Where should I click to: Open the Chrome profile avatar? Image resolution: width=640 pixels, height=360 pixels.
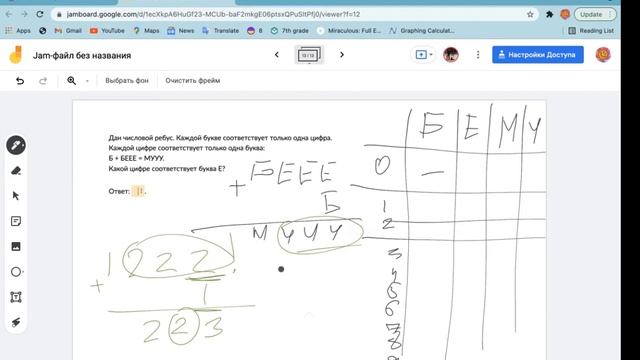pyautogui.click(x=565, y=14)
